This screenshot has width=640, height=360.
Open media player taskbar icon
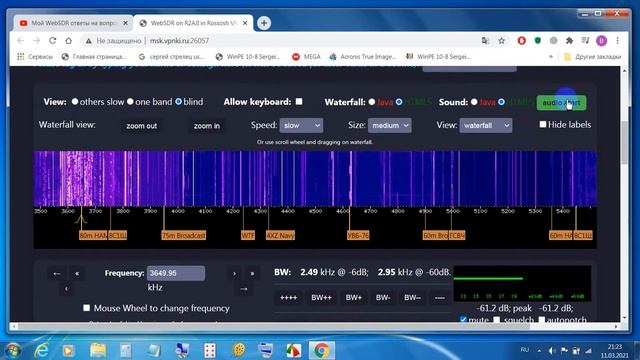coord(68,350)
